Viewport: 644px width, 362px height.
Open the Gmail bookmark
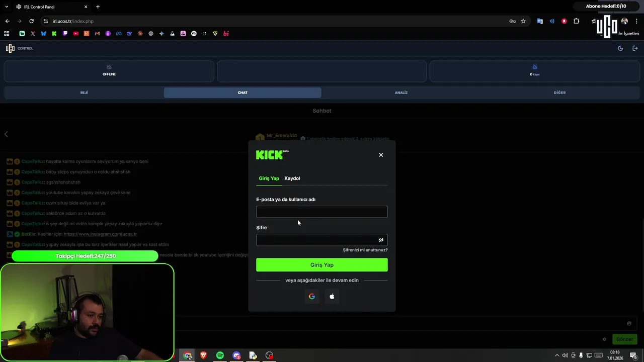[x=97, y=34]
